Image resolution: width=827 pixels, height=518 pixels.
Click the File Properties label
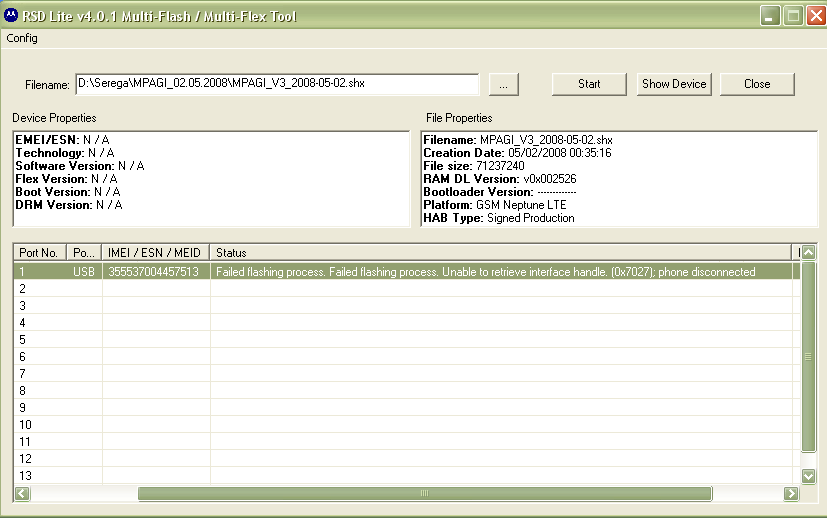pos(459,118)
